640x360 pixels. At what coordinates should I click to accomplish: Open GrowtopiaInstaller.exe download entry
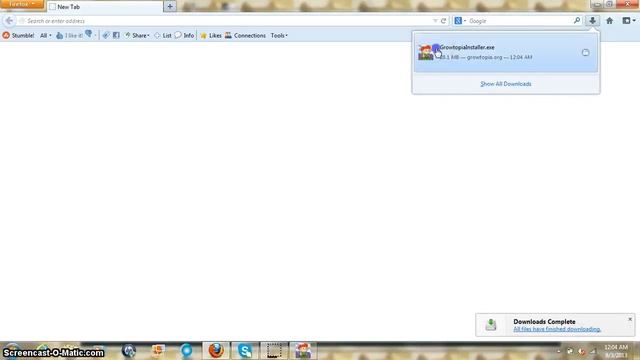click(506, 53)
